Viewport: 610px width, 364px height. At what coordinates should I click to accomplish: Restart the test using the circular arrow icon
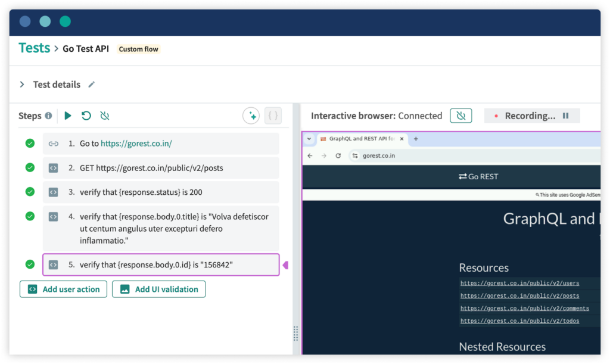tap(86, 116)
